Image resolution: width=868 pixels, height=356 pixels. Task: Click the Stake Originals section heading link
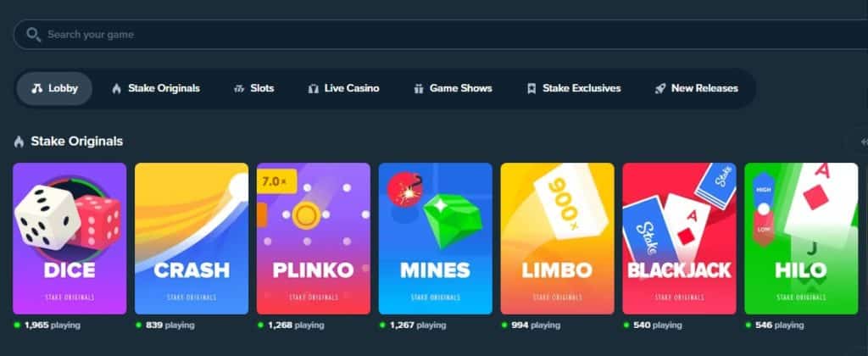pyautogui.click(x=77, y=142)
